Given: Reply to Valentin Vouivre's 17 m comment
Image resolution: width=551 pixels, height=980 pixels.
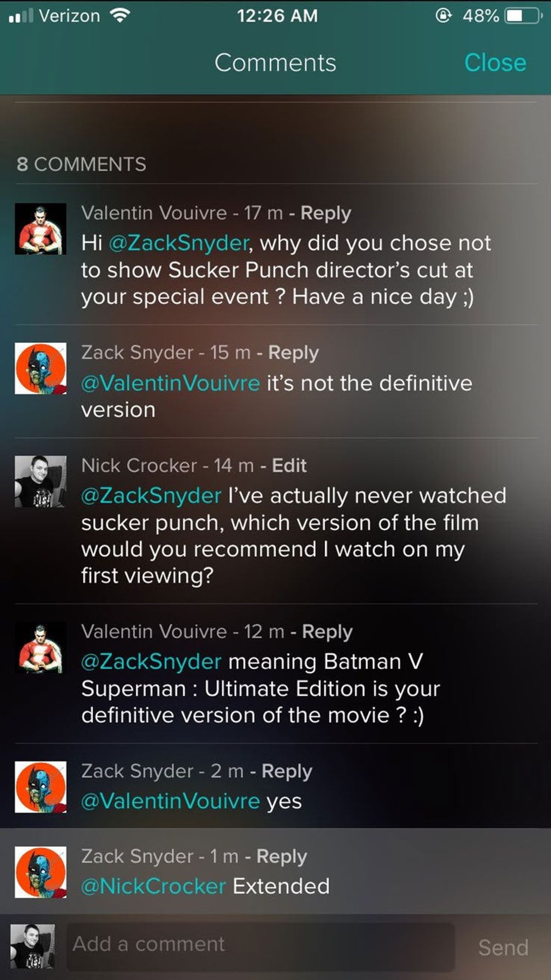Looking at the screenshot, I should tap(326, 213).
